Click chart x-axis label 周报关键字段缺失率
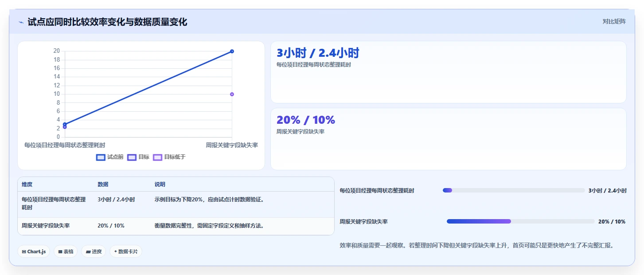Screen dimensions: 644x275 pos(232,145)
